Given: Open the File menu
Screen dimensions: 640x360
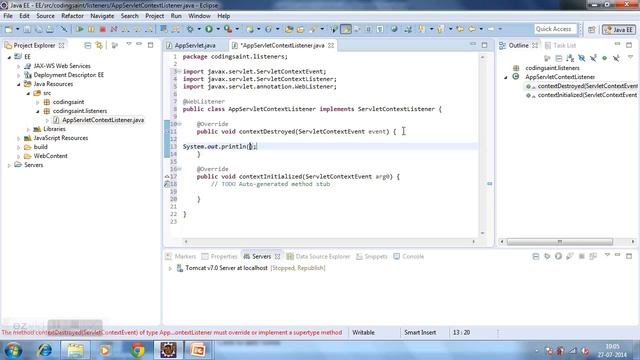Looking at the screenshot, I should tap(8, 16).
